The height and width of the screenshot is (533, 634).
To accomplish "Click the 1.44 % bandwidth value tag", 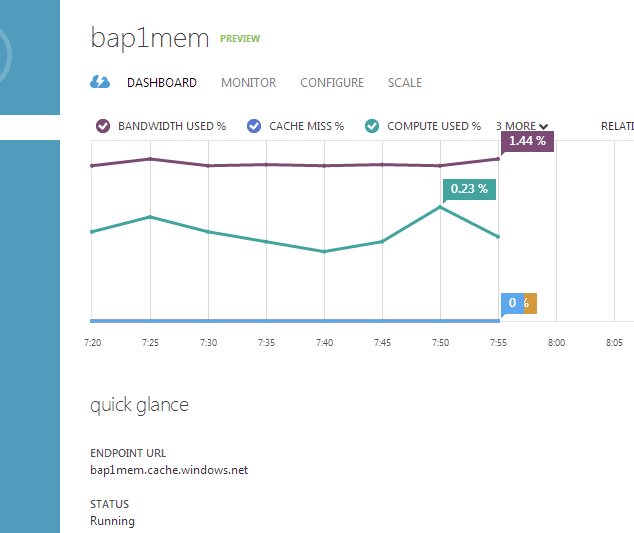I will click(x=527, y=141).
